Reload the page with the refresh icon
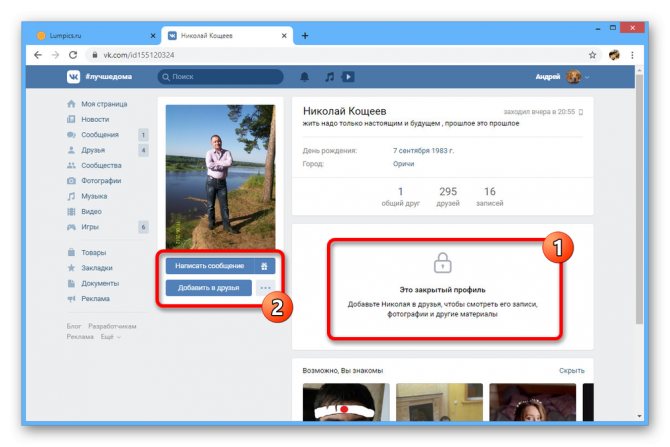Image resolution: width=670 pixels, height=447 pixels. click(x=73, y=55)
